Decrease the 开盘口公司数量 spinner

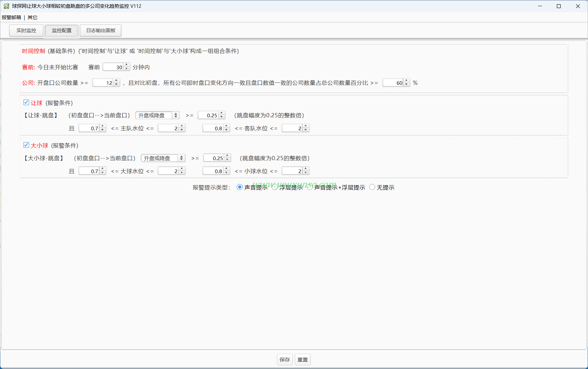(x=116, y=84)
